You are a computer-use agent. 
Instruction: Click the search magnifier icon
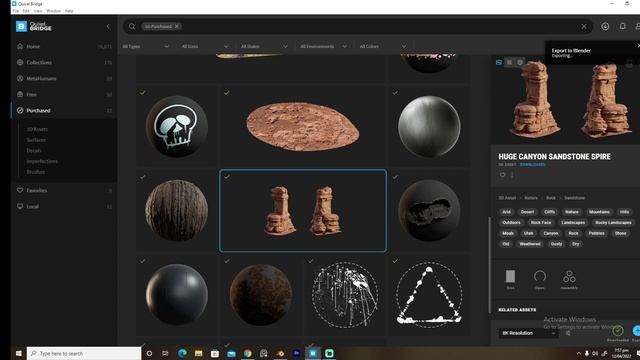pos(132,27)
